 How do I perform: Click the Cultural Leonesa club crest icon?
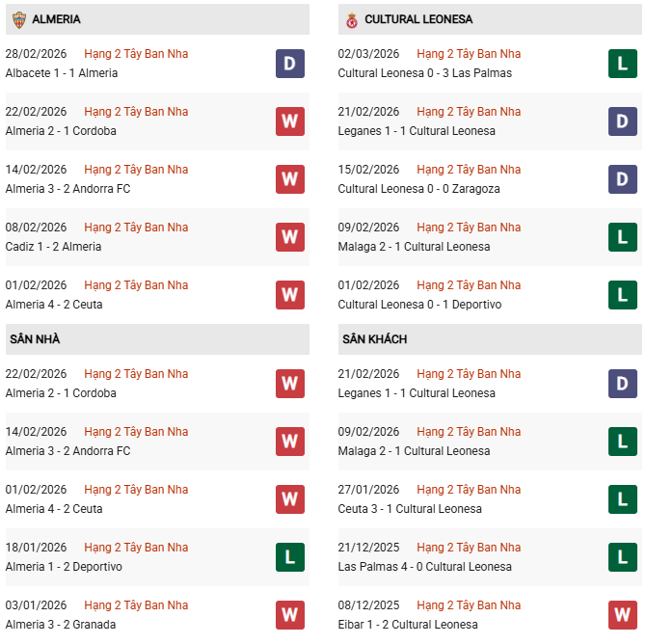(351, 19)
